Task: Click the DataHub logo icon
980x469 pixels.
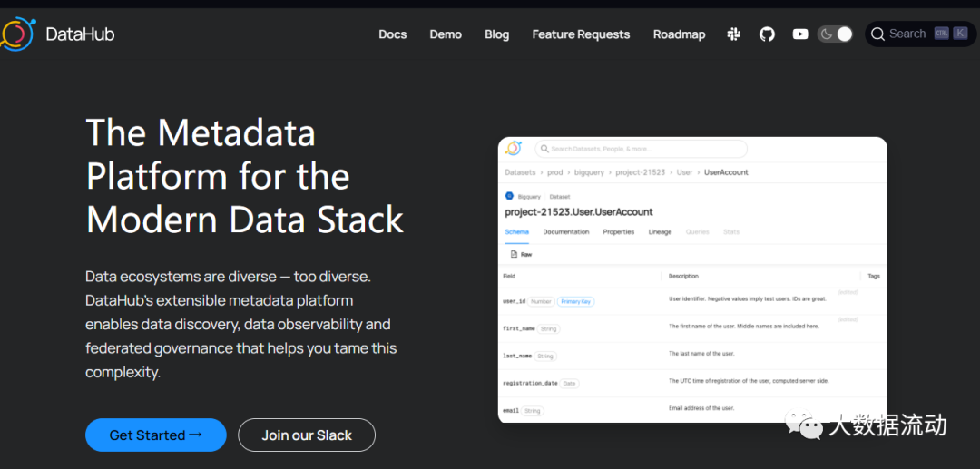Action: [17, 34]
